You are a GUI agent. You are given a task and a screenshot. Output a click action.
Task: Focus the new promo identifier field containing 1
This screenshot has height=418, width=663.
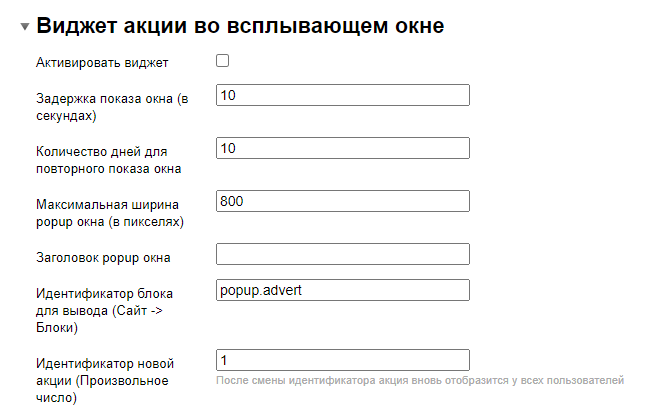342,360
